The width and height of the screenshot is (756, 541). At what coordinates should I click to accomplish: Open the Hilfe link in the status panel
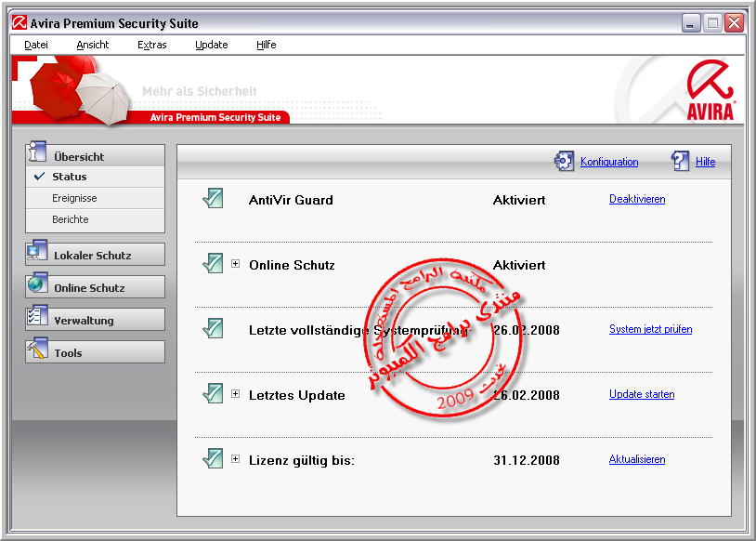(705, 162)
